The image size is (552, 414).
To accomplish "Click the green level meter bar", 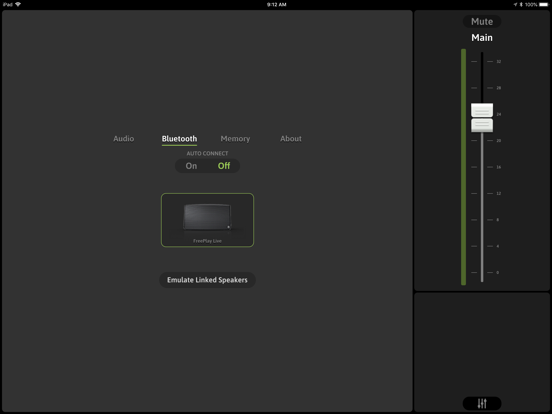I will [x=463, y=167].
